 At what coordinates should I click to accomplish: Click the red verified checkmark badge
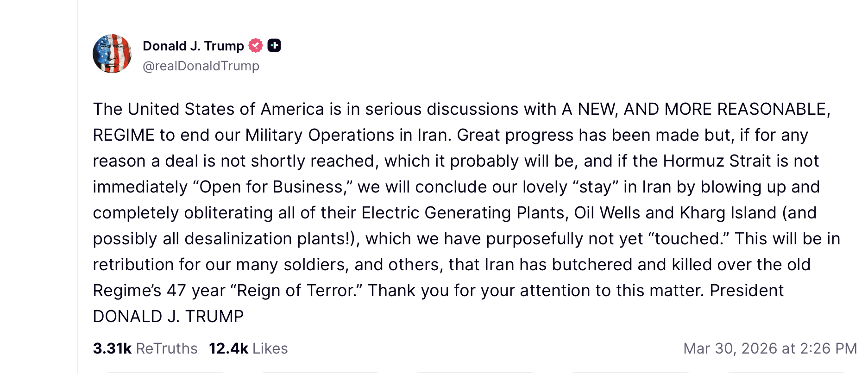256,46
